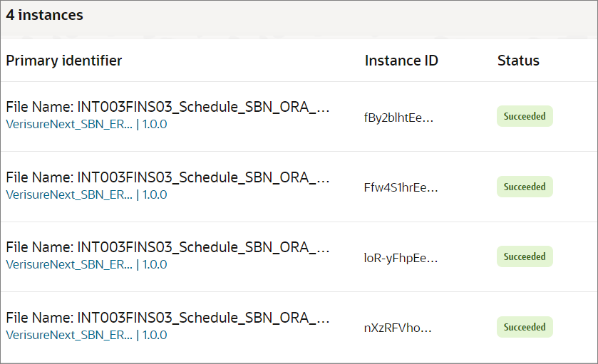Click the Primary identifier column header

click(x=64, y=61)
